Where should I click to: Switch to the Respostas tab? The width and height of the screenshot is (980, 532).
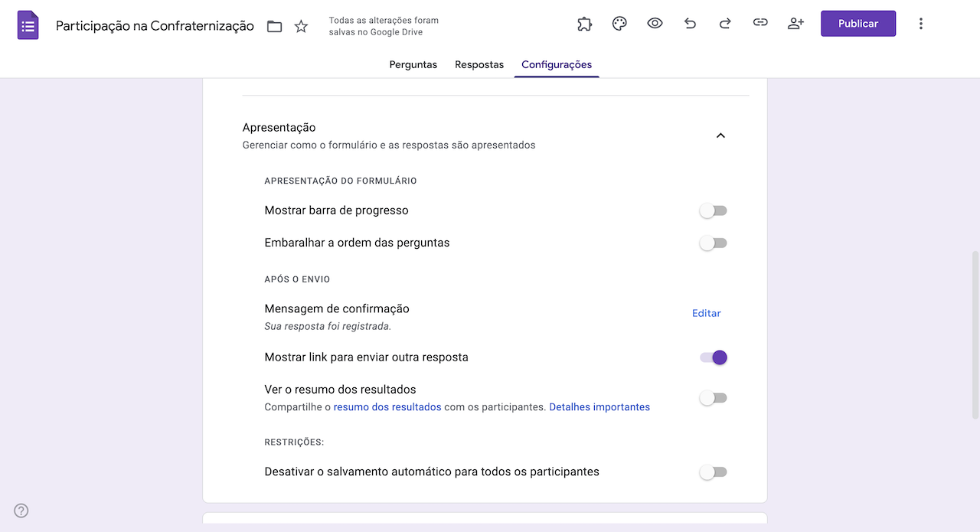pos(479,64)
